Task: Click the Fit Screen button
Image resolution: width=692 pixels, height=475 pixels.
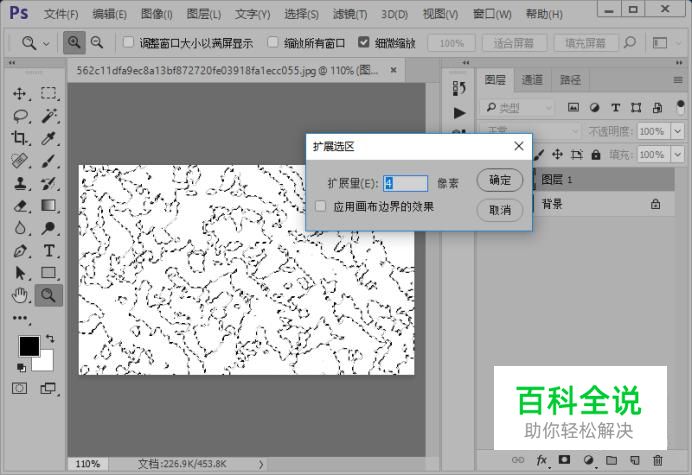Action: coord(514,43)
